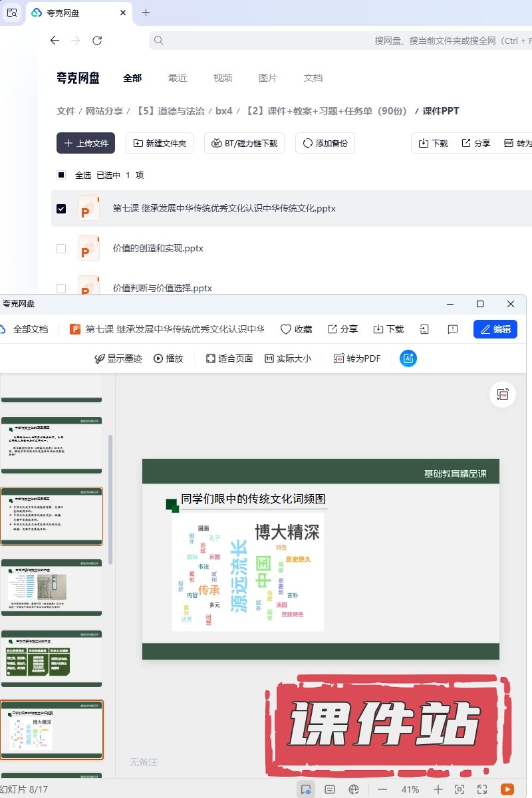Switch to the 视频 tab

(223, 78)
